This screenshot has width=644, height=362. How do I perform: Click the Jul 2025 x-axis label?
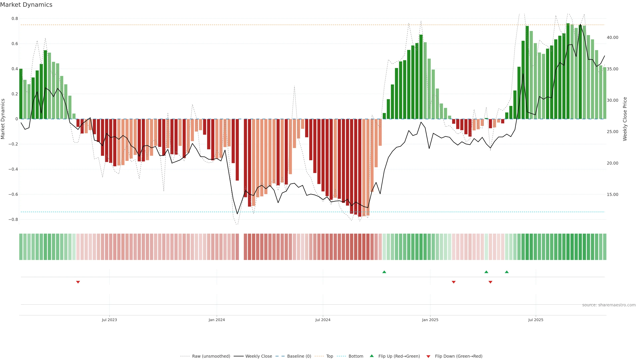click(x=536, y=320)
